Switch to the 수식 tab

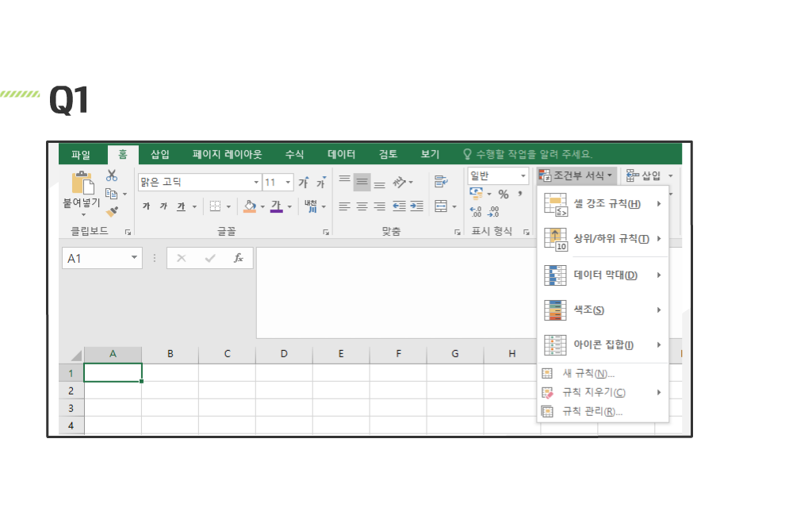point(295,155)
